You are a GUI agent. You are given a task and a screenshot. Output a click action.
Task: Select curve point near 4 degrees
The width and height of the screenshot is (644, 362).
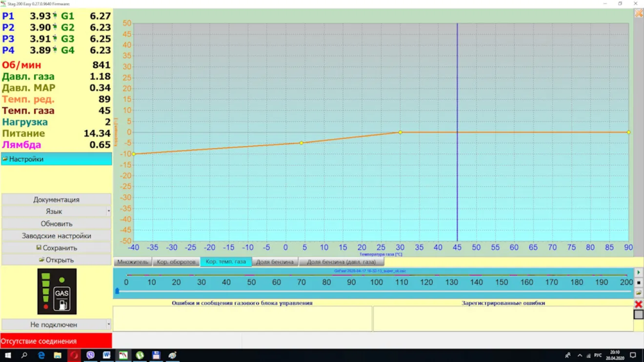[x=302, y=143]
